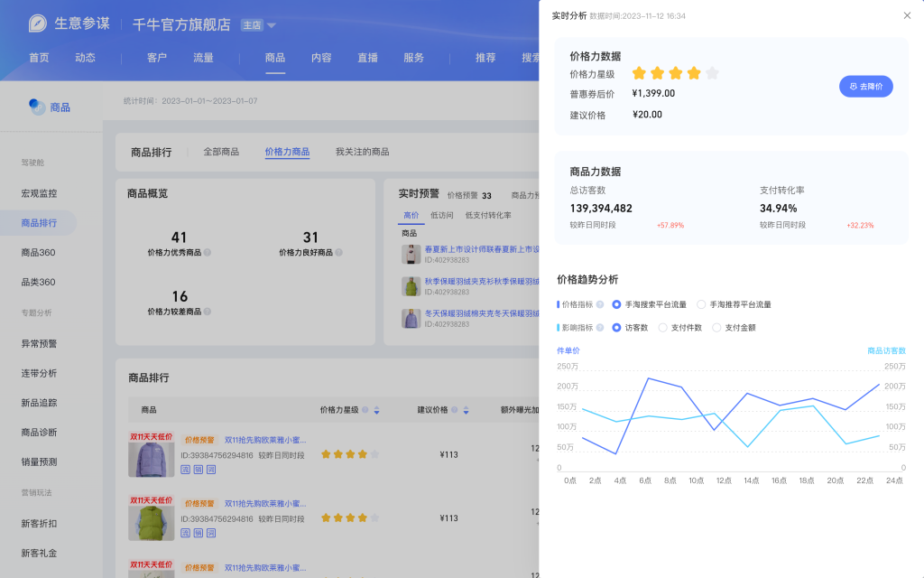Switch to 价格力商品 tab
924x578 pixels.
[x=287, y=152]
